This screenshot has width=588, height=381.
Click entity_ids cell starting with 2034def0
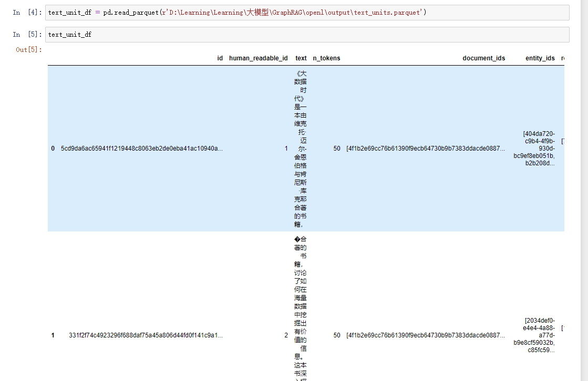click(x=534, y=335)
